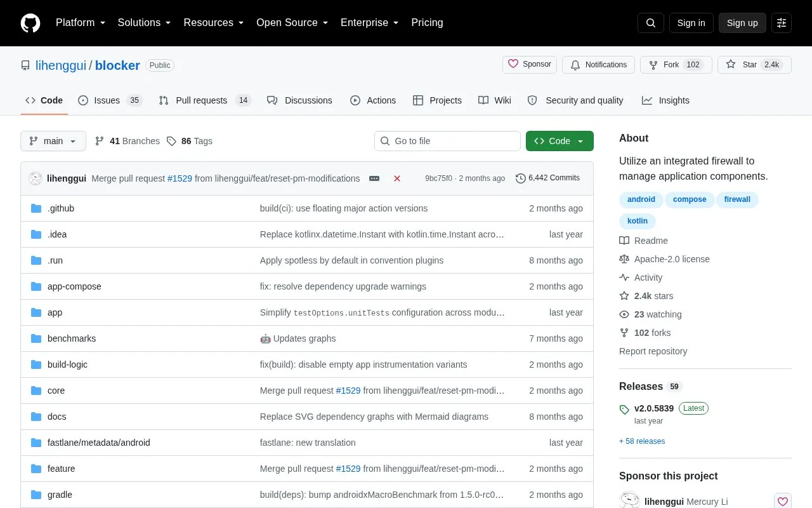Click the 86 Tags link

[x=190, y=141]
